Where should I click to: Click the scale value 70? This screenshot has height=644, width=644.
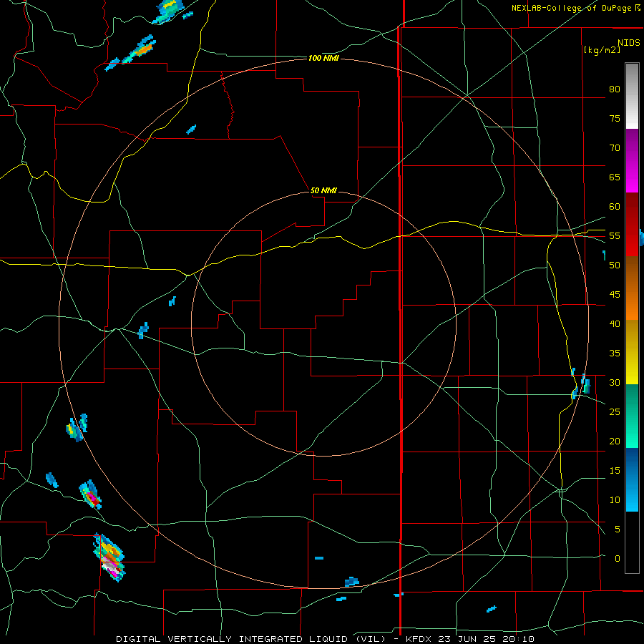[615, 148]
